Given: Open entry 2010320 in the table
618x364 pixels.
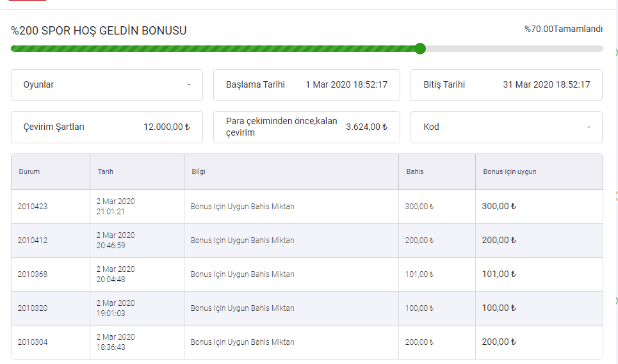Looking at the screenshot, I should [33, 308].
